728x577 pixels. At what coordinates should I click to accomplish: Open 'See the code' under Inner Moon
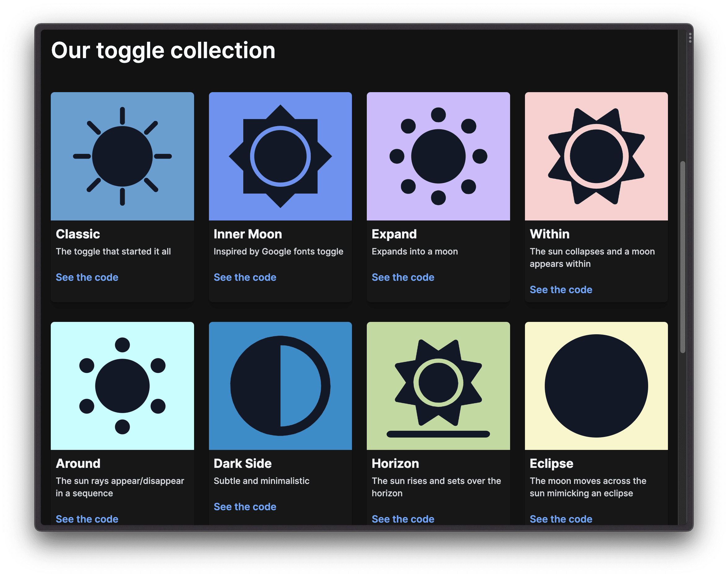pos(245,277)
